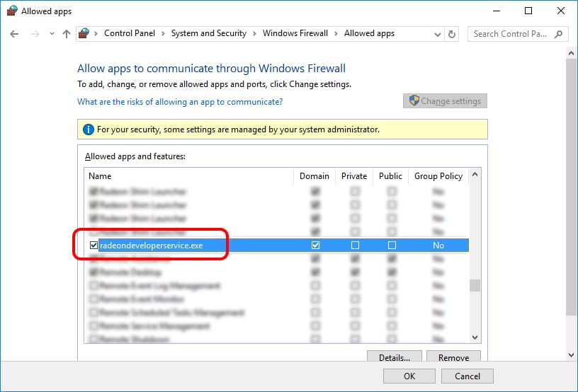The width and height of the screenshot is (578, 392).
Task: Click the Refresh button in address bar
Action: point(453,34)
